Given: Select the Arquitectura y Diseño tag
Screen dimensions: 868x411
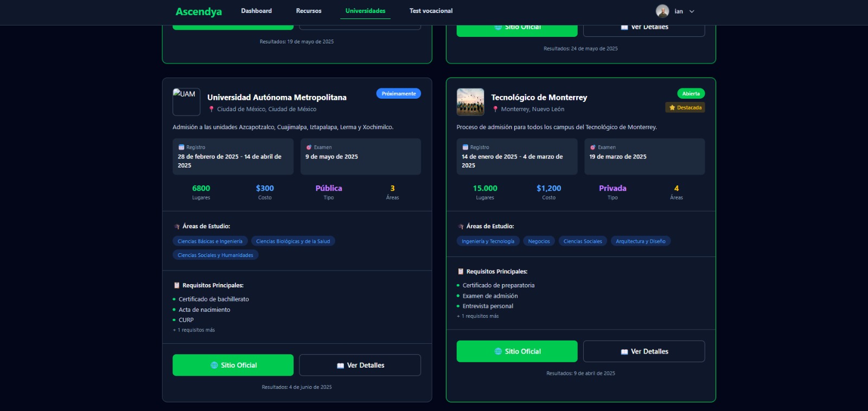Looking at the screenshot, I should (x=640, y=241).
